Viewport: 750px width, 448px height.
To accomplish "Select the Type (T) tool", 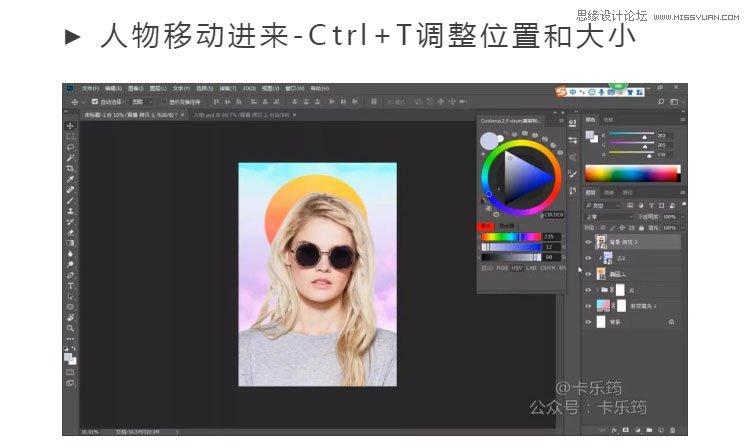I will coord(70,285).
